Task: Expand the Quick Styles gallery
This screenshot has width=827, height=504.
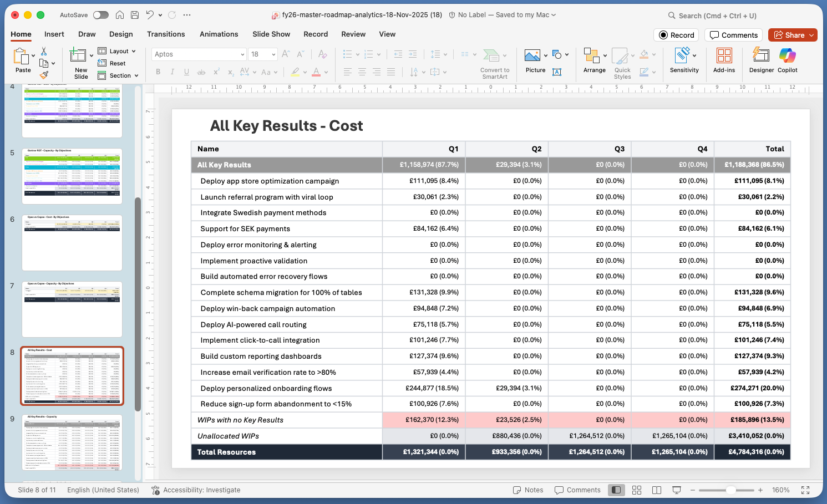Action: tap(622, 61)
